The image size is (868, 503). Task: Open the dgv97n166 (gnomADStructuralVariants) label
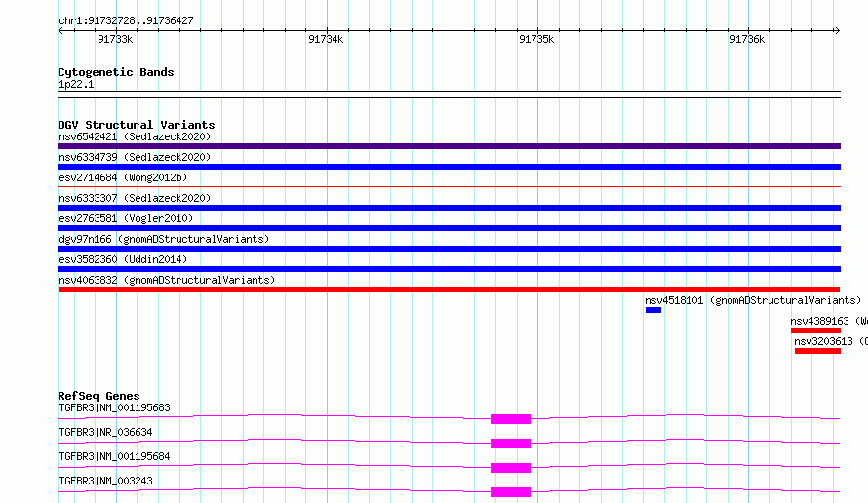(x=164, y=239)
